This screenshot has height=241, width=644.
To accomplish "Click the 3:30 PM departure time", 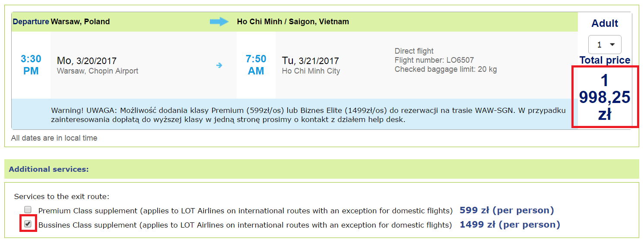I will tap(31, 65).
